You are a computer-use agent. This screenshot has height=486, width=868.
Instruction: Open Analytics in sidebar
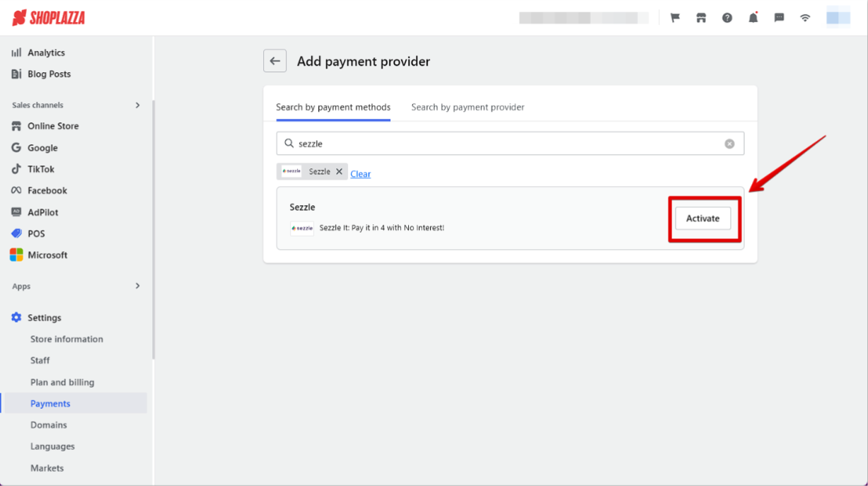click(x=46, y=52)
